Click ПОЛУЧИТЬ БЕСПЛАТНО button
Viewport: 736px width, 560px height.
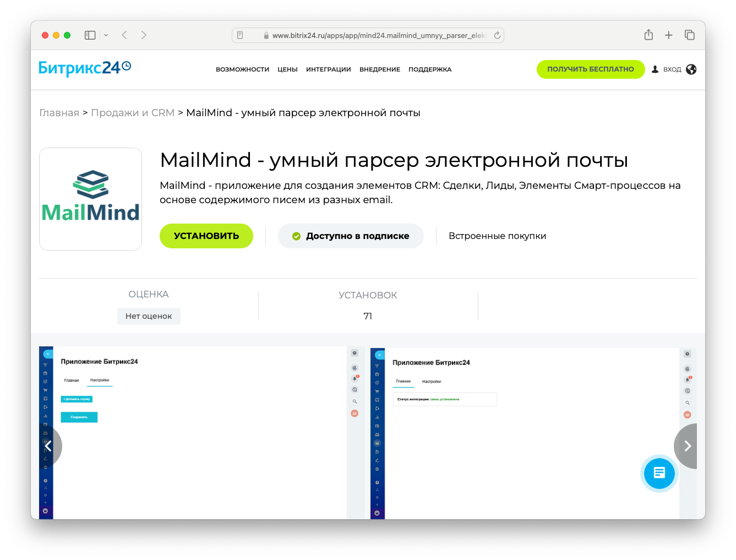pyautogui.click(x=591, y=69)
